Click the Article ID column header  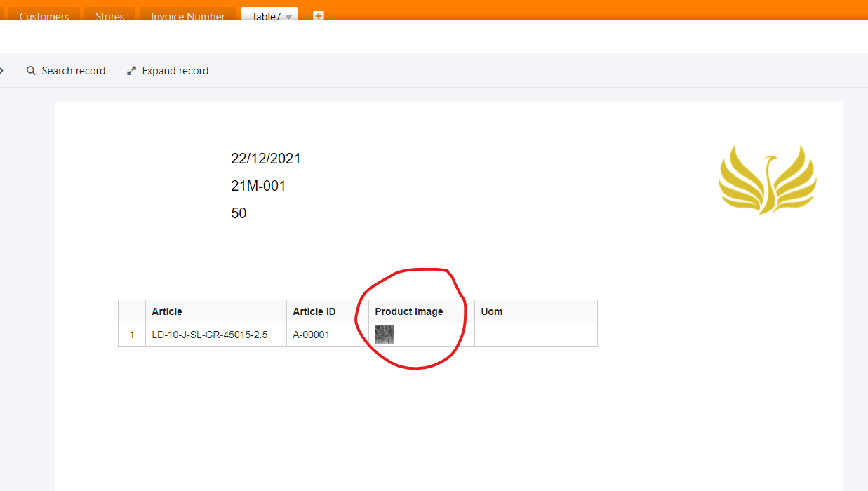pos(314,311)
